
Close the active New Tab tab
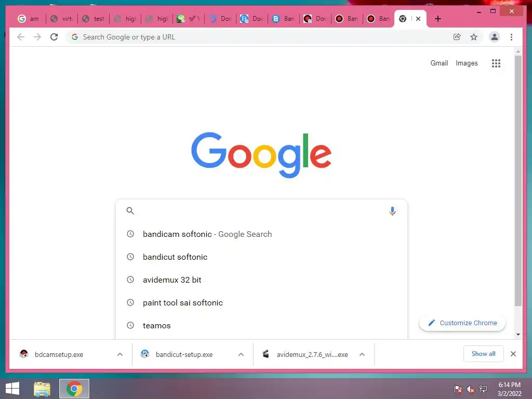[x=418, y=19]
